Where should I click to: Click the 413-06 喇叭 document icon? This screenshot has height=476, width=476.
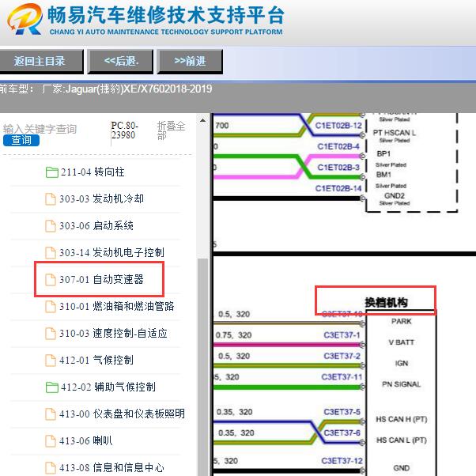[x=51, y=441]
